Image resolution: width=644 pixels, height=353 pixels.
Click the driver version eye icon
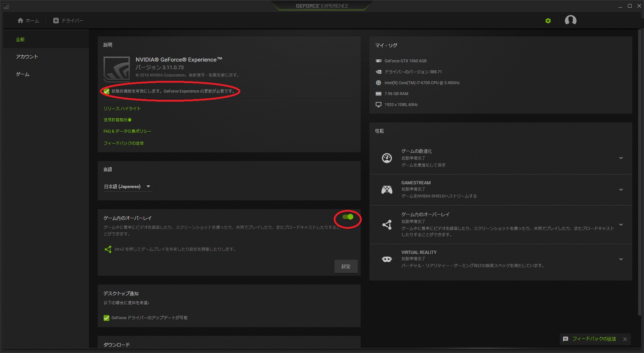point(379,72)
